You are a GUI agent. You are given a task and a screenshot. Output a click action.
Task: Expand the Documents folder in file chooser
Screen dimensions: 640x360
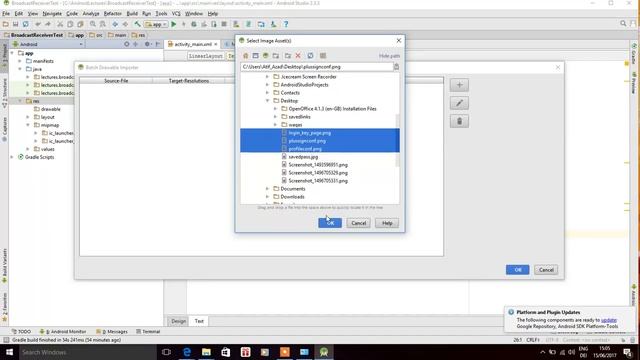268,189
